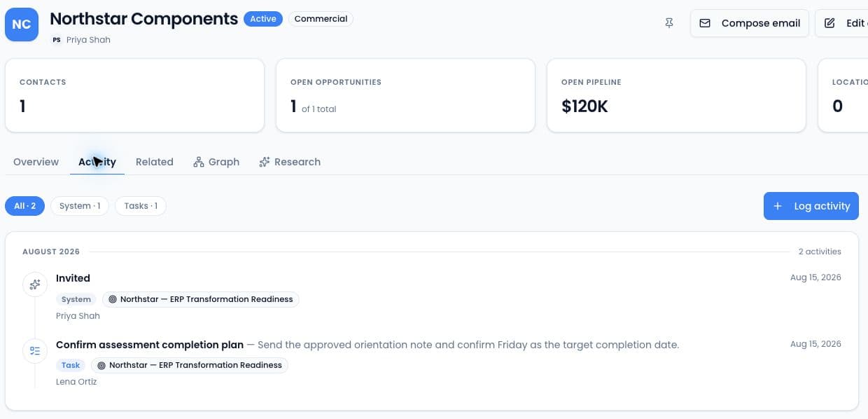
Task: Open Confirm assessment completion plan task
Action: click(x=150, y=345)
